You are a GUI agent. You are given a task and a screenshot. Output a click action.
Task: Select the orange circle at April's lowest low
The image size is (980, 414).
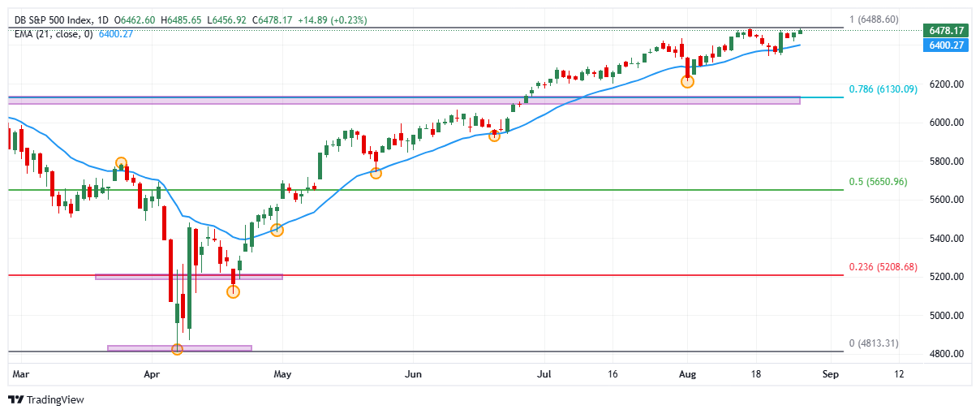177,349
